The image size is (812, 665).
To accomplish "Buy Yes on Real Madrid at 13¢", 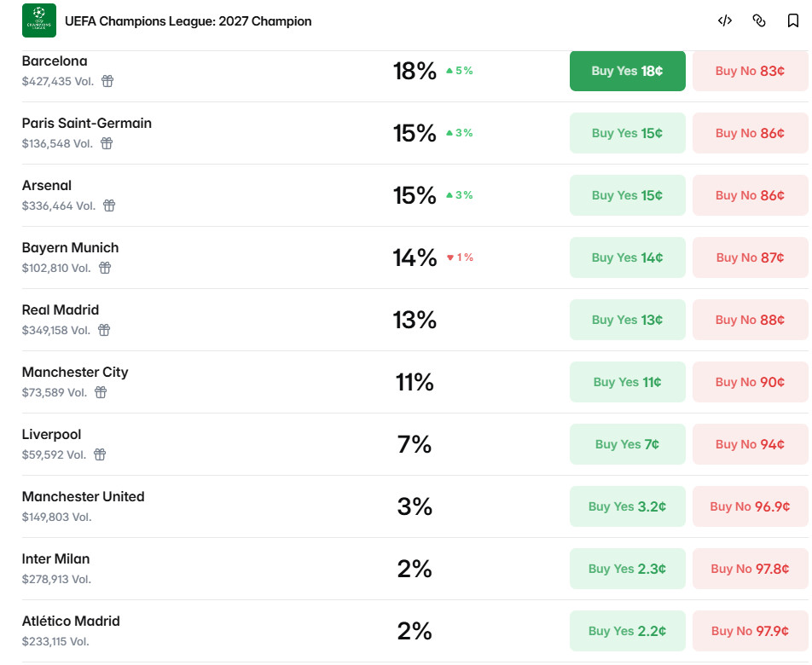I will (627, 320).
